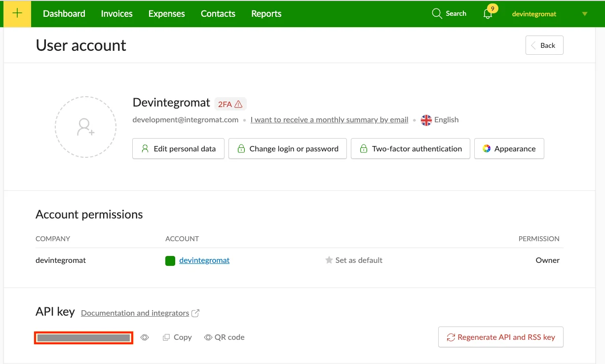605x364 pixels.
Task: Click the Owner permission text
Action: point(548,260)
